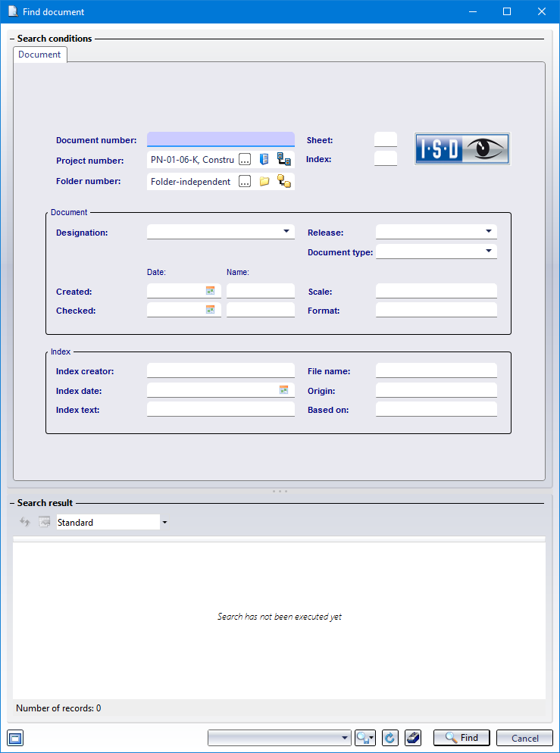Click the Index creator field
Screen dimensions: 560x753
[221, 370]
